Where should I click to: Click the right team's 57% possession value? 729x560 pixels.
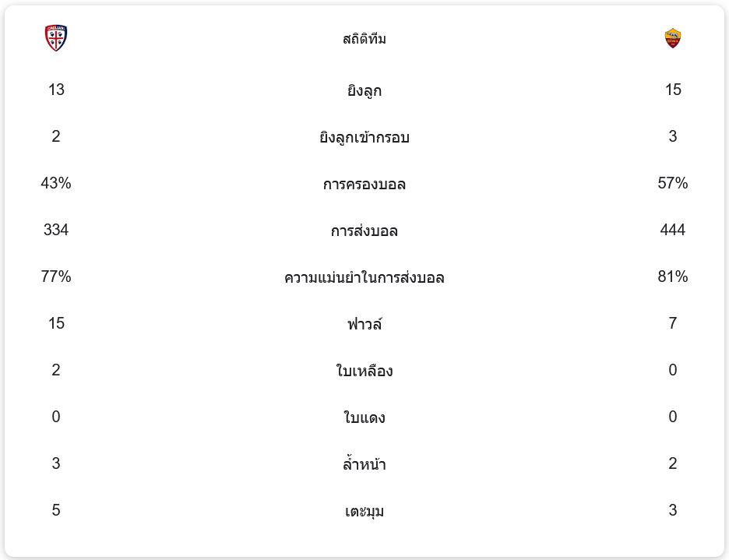(673, 184)
